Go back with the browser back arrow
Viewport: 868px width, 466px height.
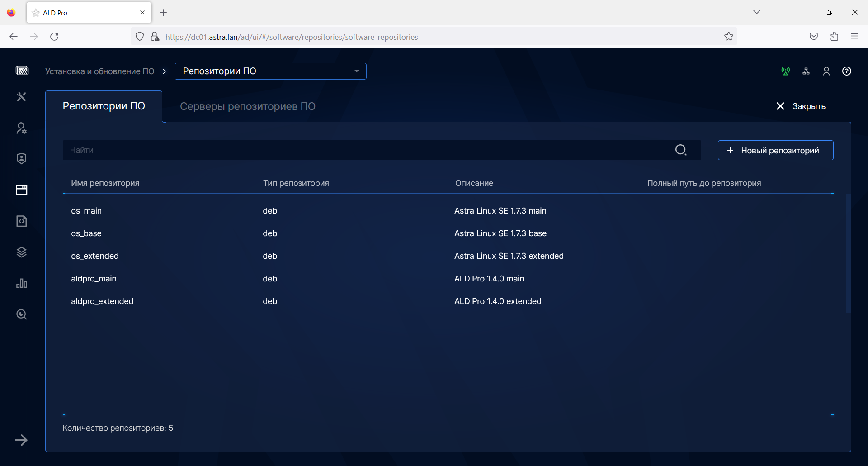(x=14, y=37)
